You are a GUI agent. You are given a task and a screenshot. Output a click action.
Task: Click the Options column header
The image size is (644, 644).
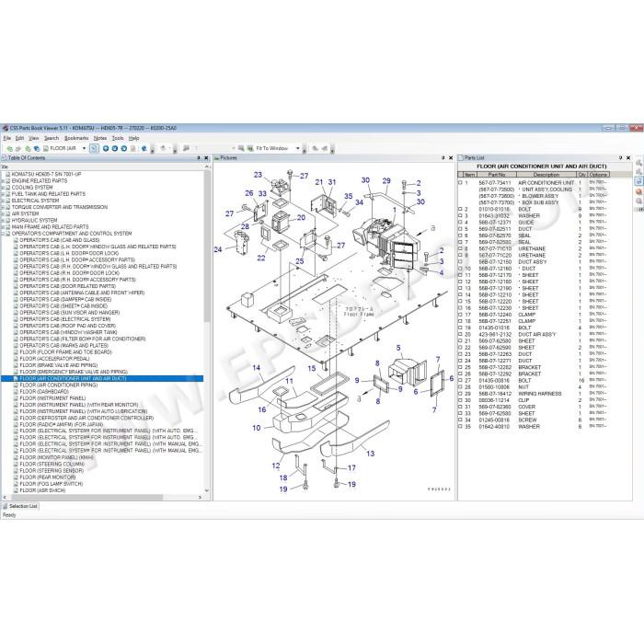click(x=598, y=175)
